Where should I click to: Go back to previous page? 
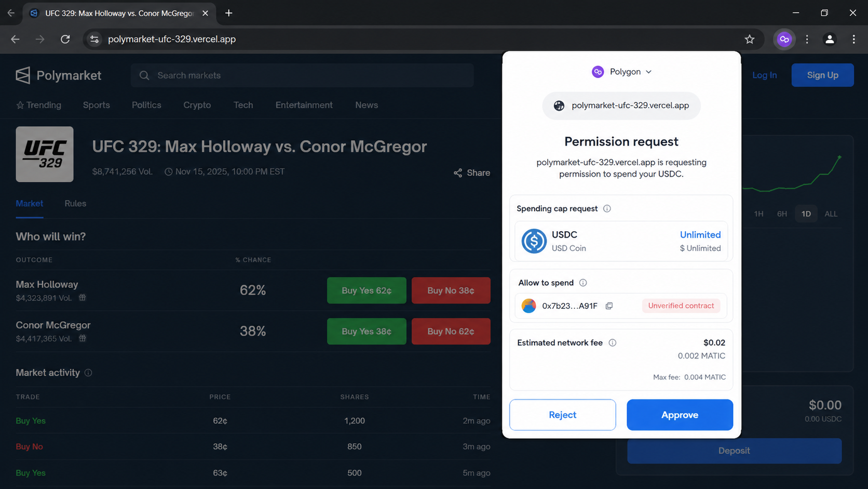coord(15,39)
